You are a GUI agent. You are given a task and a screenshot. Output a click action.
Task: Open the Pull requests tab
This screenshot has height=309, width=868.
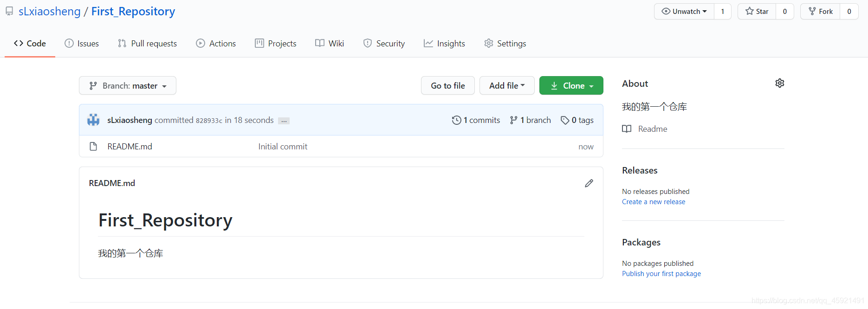pyautogui.click(x=147, y=44)
